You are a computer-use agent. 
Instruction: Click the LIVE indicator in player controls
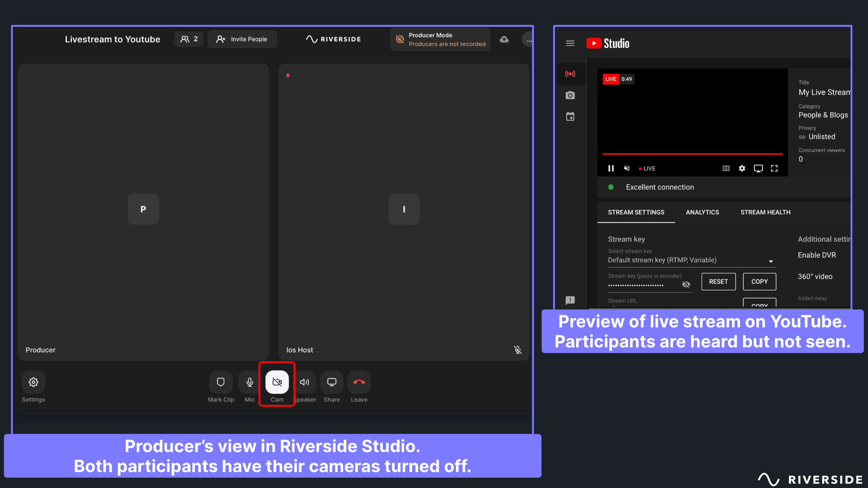coord(647,169)
